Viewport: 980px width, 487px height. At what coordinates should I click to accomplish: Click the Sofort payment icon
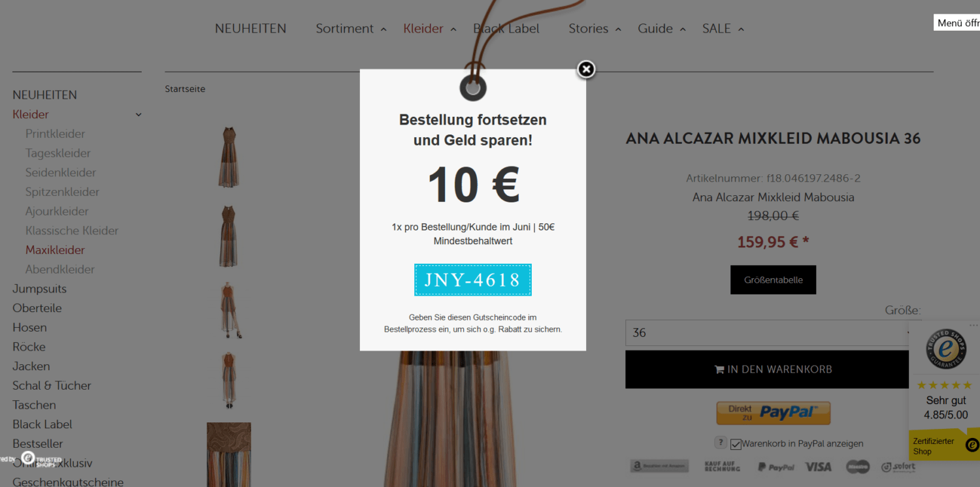pos(899,467)
